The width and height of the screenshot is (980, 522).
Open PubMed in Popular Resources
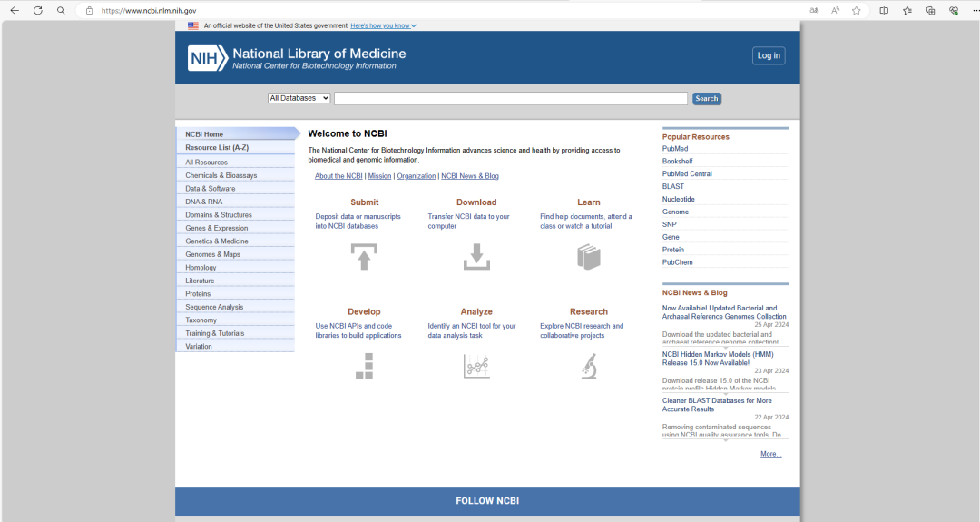click(x=675, y=149)
